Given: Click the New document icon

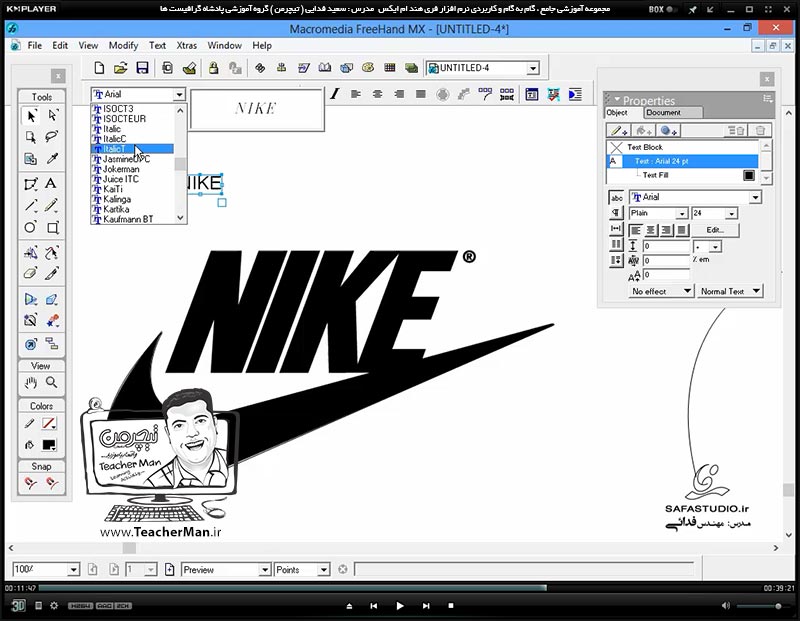Looking at the screenshot, I should coord(99,68).
